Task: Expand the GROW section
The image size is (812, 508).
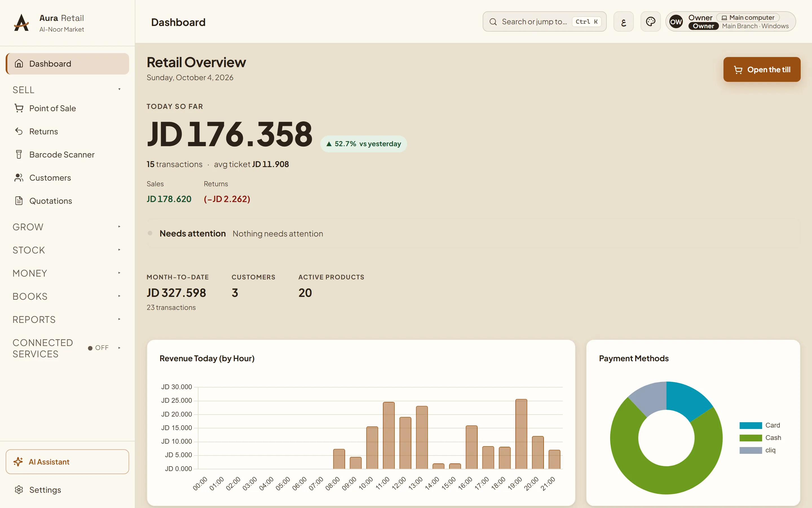Action: (x=67, y=227)
